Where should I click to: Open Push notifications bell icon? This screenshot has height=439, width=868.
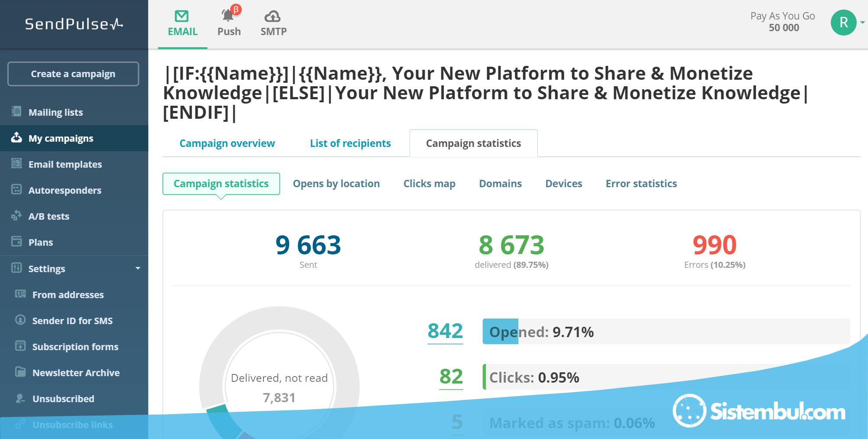(228, 16)
